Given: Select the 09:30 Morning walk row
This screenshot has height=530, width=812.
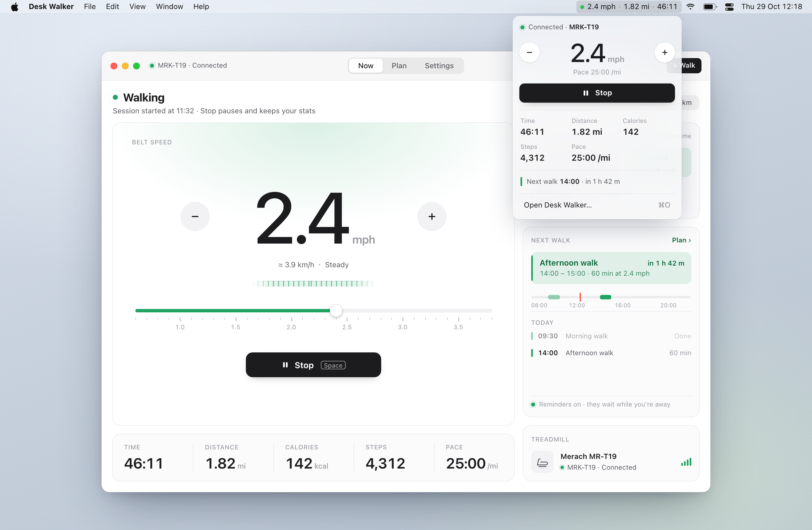Looking at the screenshot, I should 611,336.
